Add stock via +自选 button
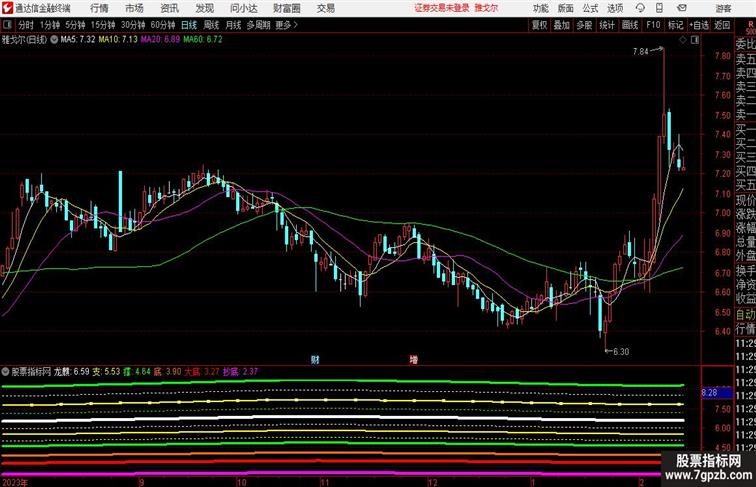This screenshot has width=756, height=487. (x=699, y=25)
